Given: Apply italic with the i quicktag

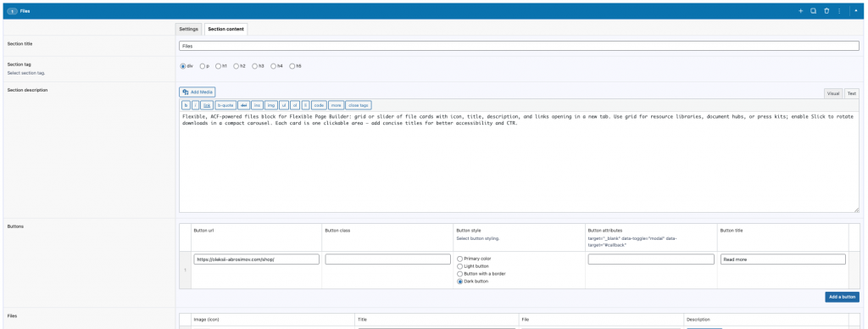Looking at the screenshot, I should (196, 104).
